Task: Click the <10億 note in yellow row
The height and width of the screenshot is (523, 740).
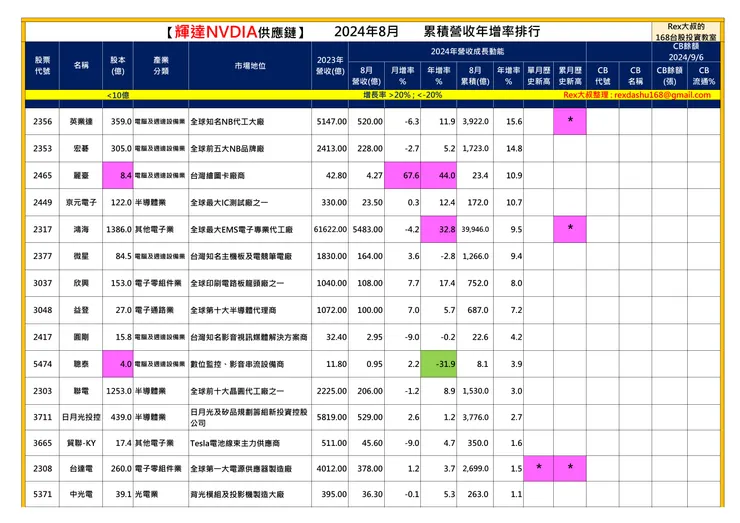Action: (118, 95)
